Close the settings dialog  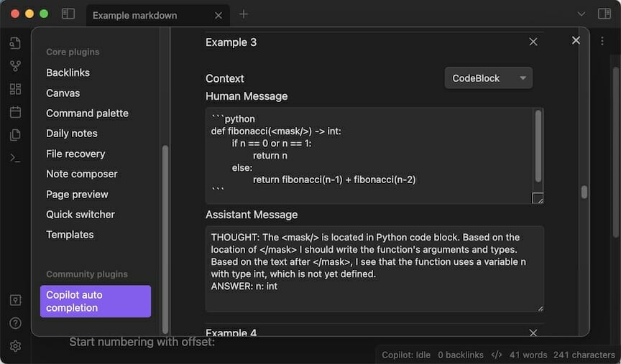point(576,40)
